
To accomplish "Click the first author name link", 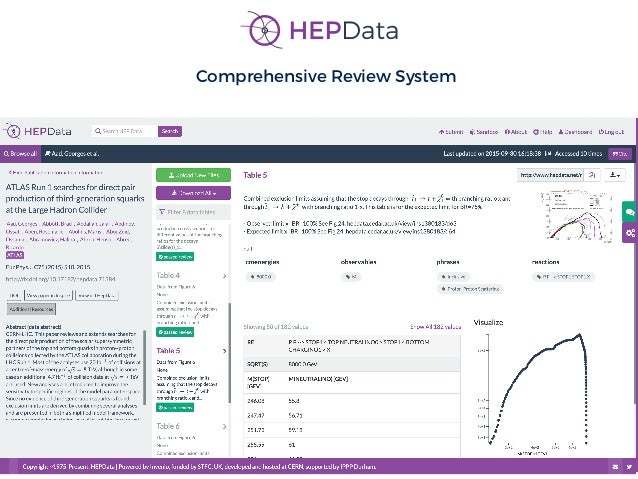I will click(x=22, y=224).
